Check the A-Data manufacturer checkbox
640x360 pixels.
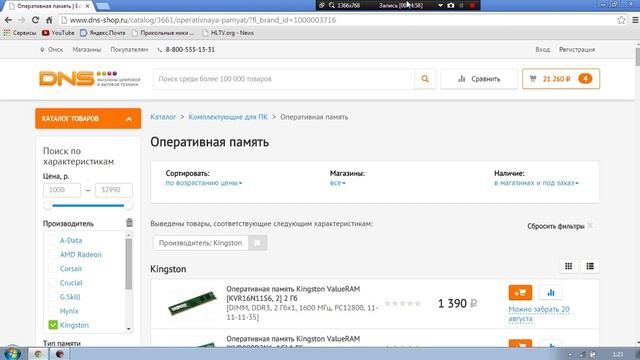[x=53, y=240]
